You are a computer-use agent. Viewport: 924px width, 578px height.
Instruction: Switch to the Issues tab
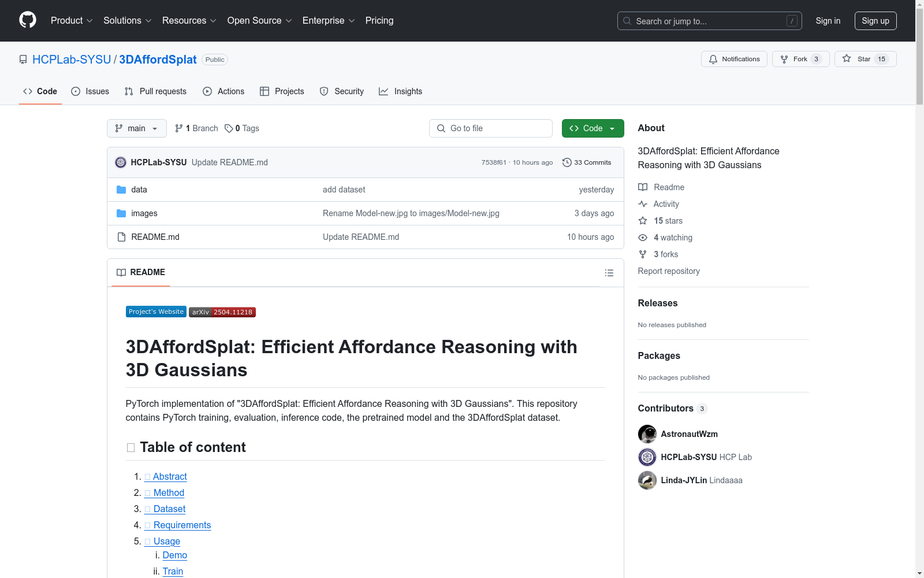tap(90, 91)
